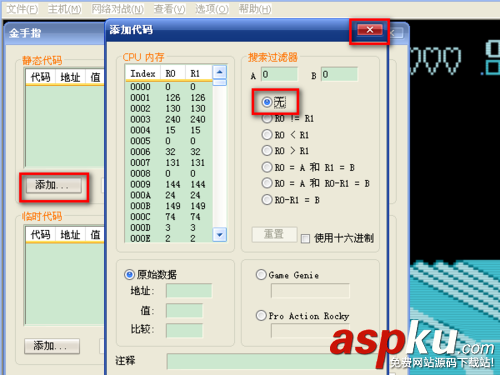Image resolution: width=500 pixels, height=375 pixels.
Task: Click the A filter value field
Action: 279,74
